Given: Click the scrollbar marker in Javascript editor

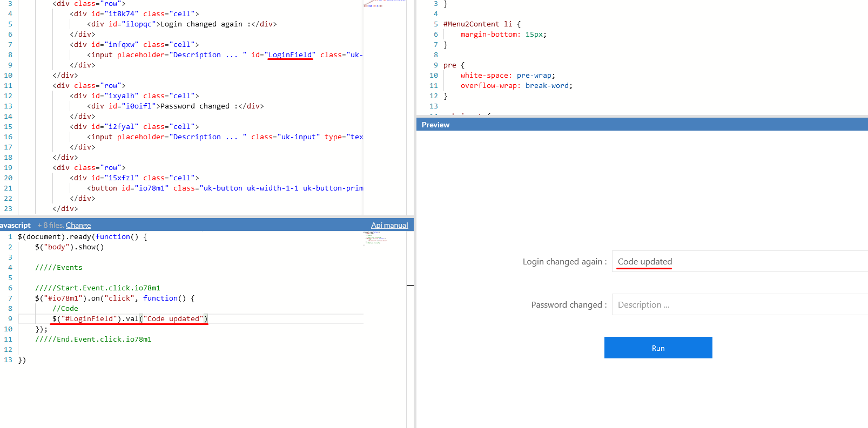Looking at the screenshot, I should (x=410, y=285).
